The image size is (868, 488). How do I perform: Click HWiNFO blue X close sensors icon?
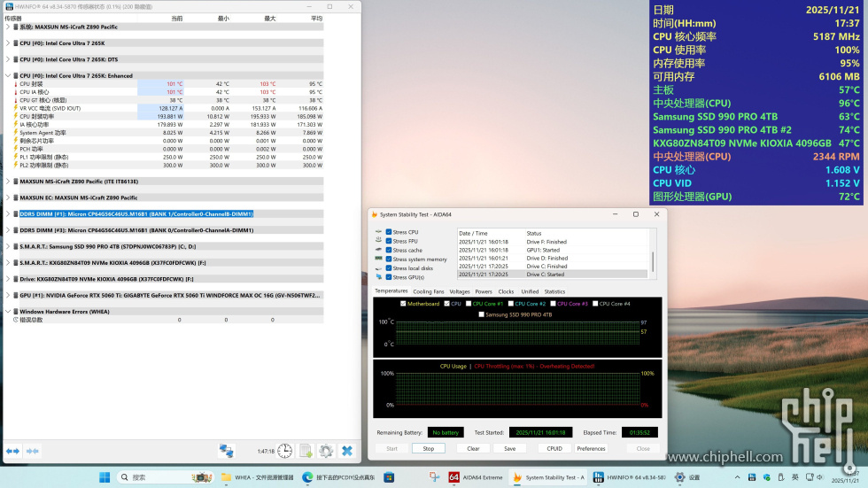click(347, 451)
